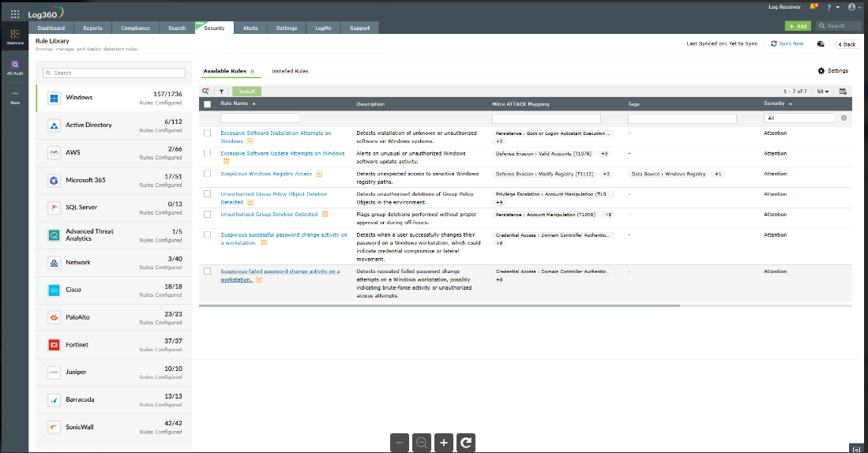Image resolution: width=868 pixels, height=453 pixels.
Task: Select the checkbox for Unauthorized Group Deletion Detected
Action: [x=207, y=215]
